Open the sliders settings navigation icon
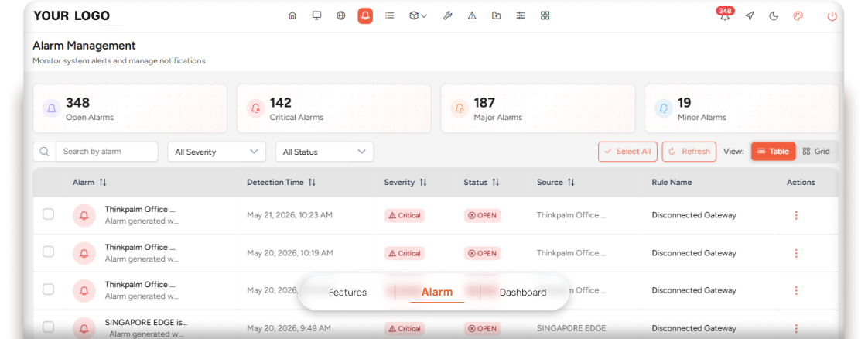The height and width of the screenshot is (339, 868). pyautogui.click(x=521, y=16)
